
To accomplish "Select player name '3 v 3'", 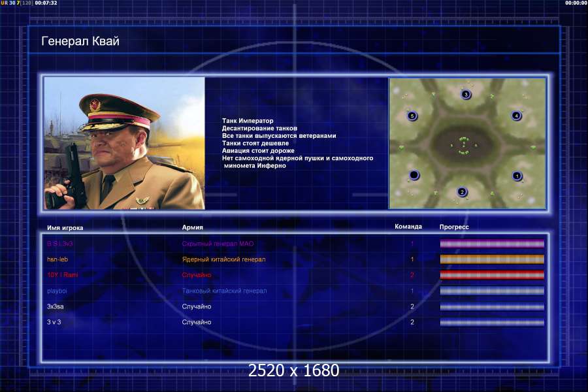I will [54, 322].
